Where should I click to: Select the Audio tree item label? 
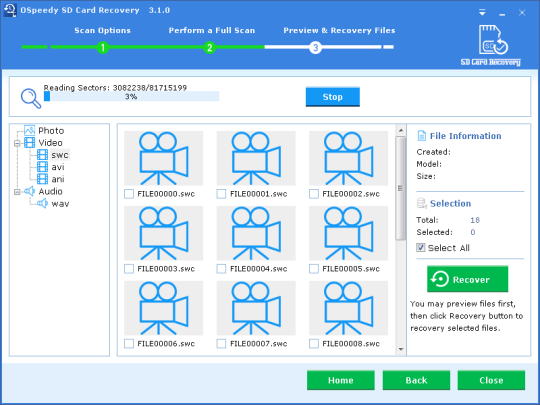click(x=50, y=191)
